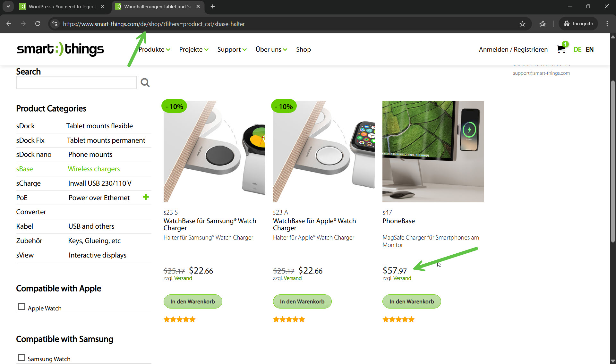The height and width of the screenshot is (364, 616).
Task: Expand the Support menu
Action: tap(232, 49)
